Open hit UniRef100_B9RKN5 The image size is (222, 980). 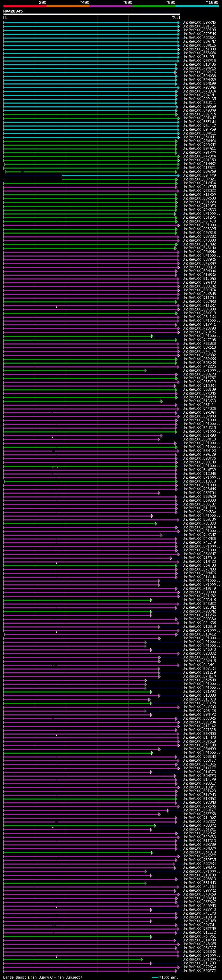pos(199,23)
